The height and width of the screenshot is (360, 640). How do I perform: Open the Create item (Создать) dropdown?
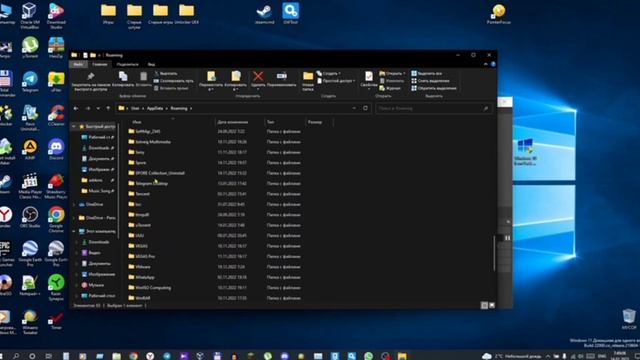[329, 73]
